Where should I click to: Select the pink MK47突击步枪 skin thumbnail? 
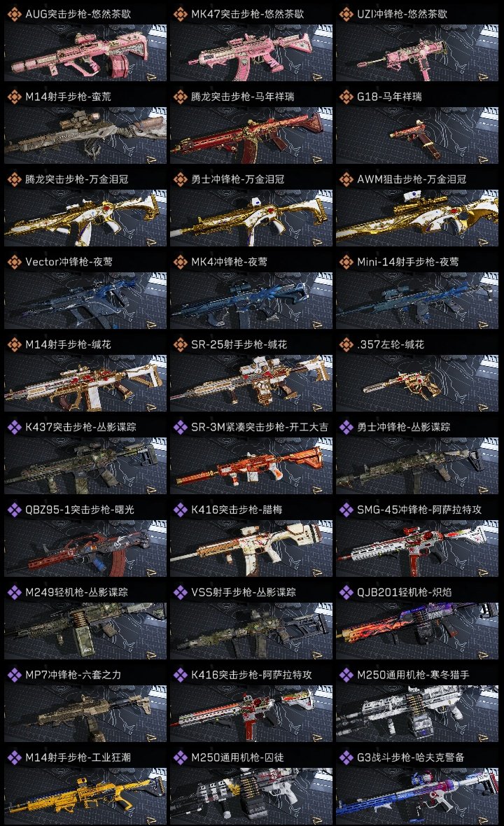[x=251, y=53]
